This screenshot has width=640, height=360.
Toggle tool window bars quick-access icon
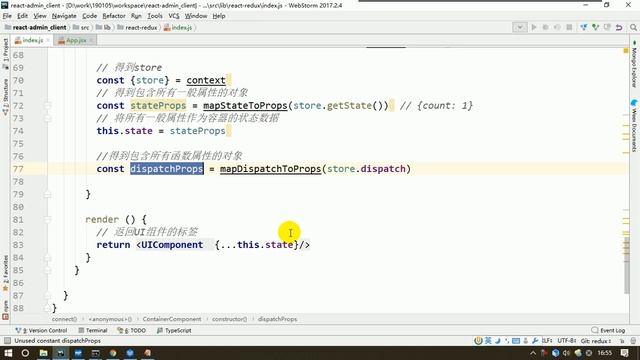pyautogui.click(x=7, y=340)
